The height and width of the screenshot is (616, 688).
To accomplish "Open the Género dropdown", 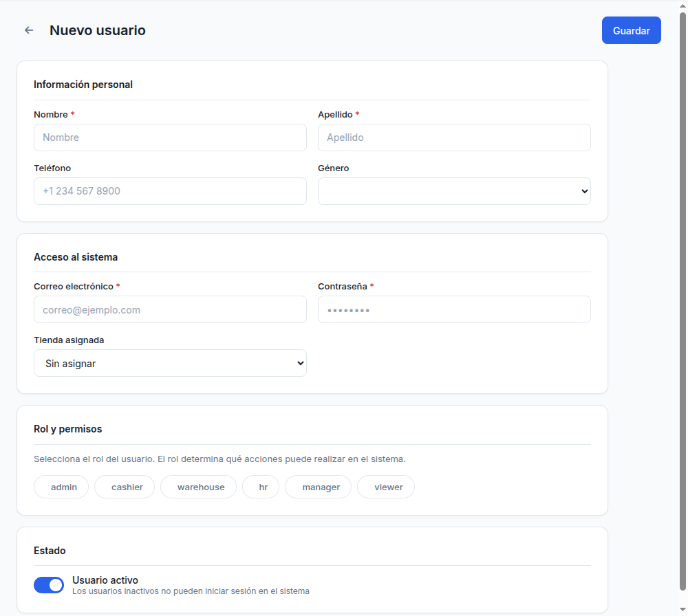I will coord(454,191).
